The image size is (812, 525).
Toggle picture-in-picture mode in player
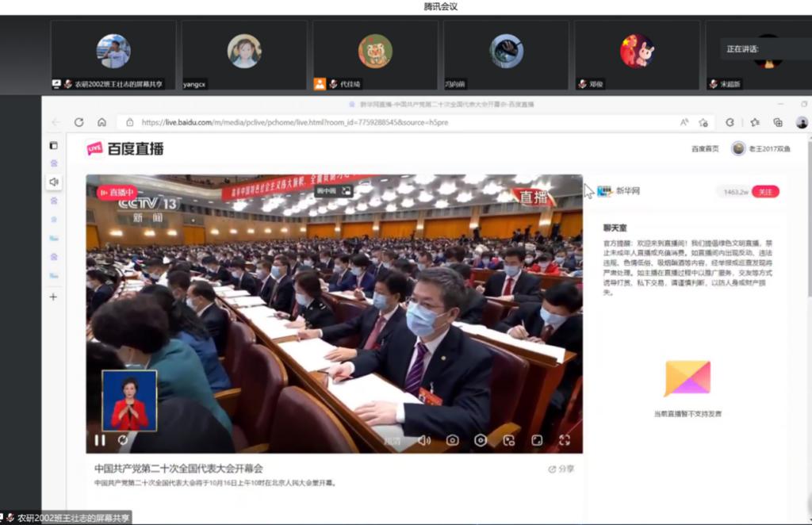pyautogui.click(x=509, y=440)
